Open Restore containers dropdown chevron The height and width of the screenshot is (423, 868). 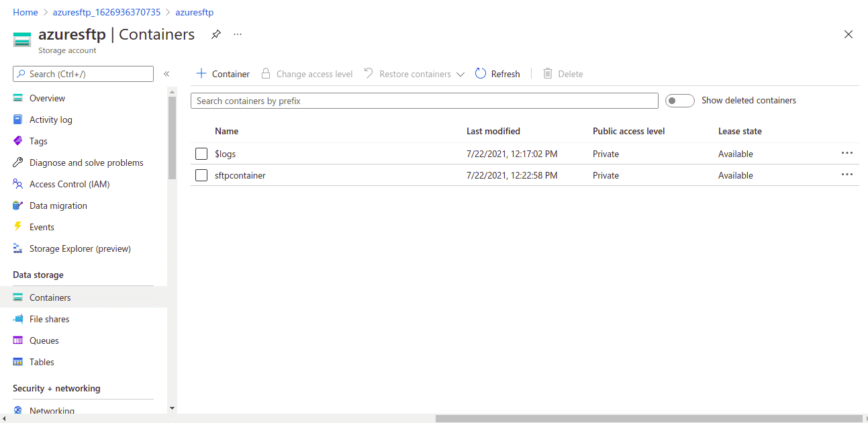(461, 75)
